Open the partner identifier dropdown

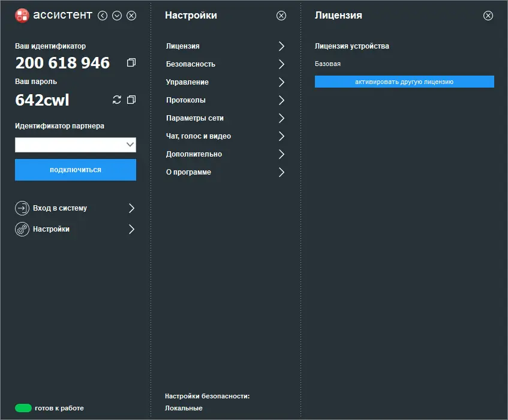click(130, 145)
